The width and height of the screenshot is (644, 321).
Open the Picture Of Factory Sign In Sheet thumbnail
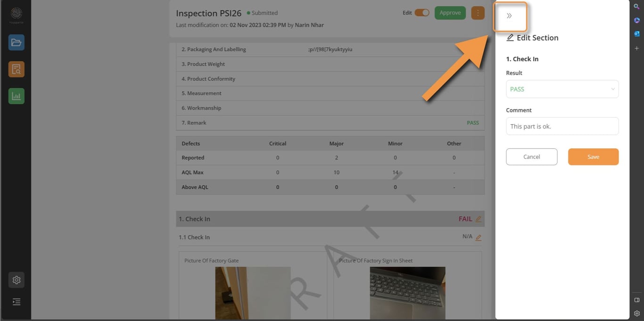[x=407, y=293]
